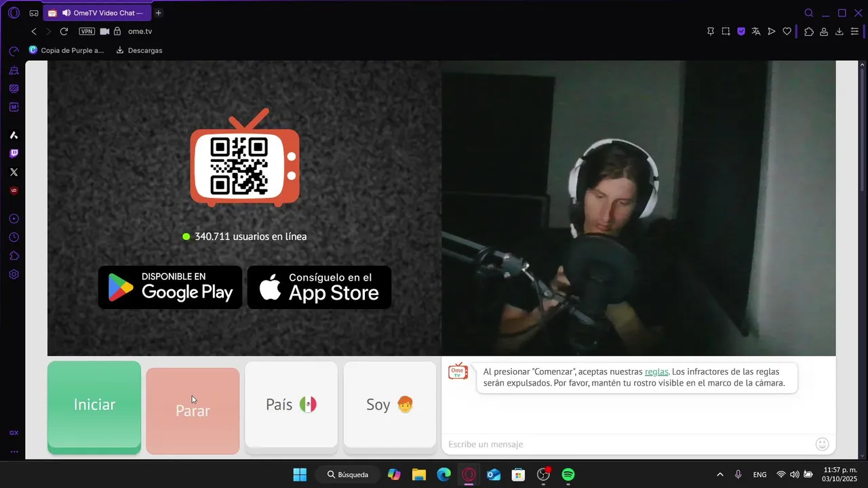Viewport: 868px width, 488px height.
Task: Click the red Parar button
Action: click(x=193, y=411)
